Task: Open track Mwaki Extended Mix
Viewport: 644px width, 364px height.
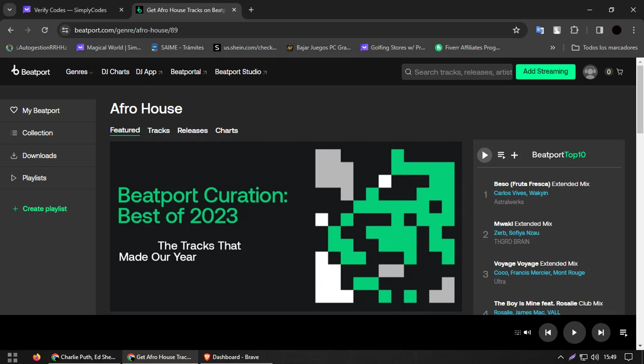Action: coord(523,224)
